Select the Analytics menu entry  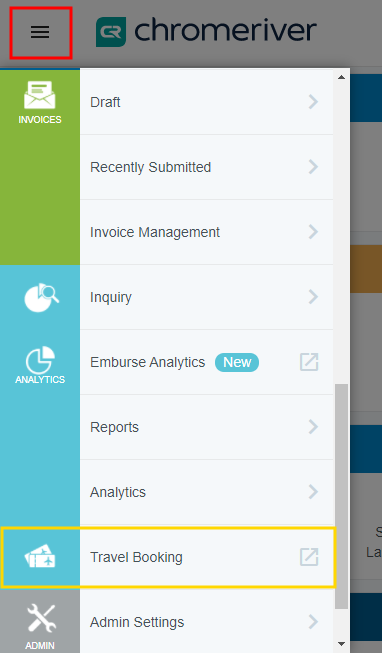coord(207,492)
